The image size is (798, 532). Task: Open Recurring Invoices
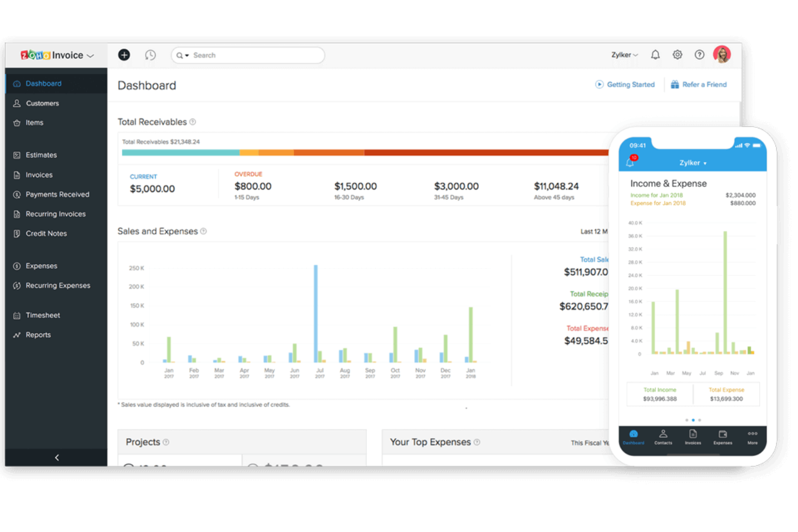(56, 213)
